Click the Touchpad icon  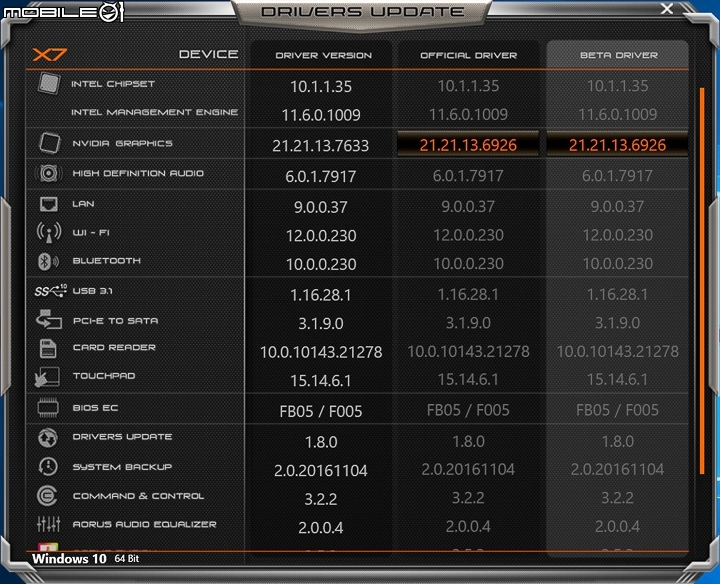pos(47,377)
